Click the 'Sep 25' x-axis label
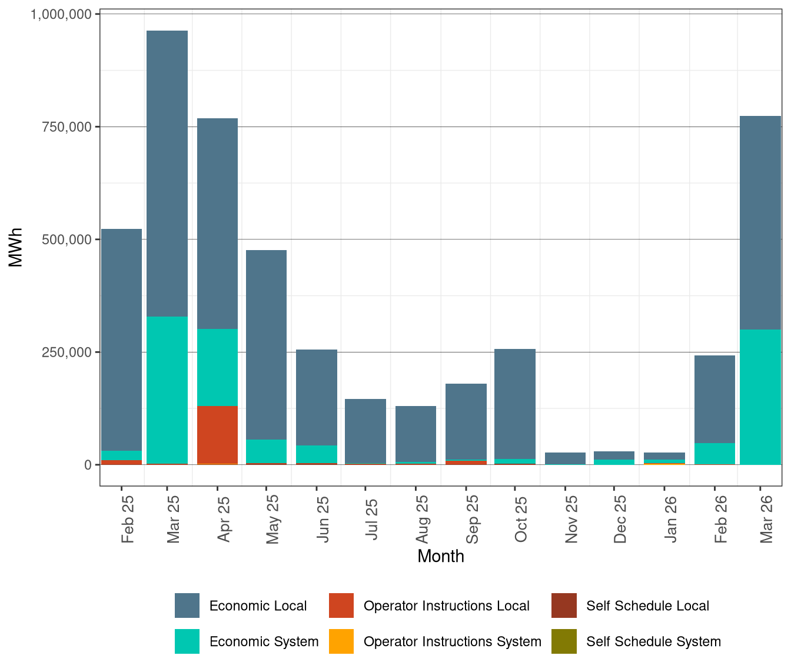The width and height of the screenshot is (791, 672). coord(472,520)
